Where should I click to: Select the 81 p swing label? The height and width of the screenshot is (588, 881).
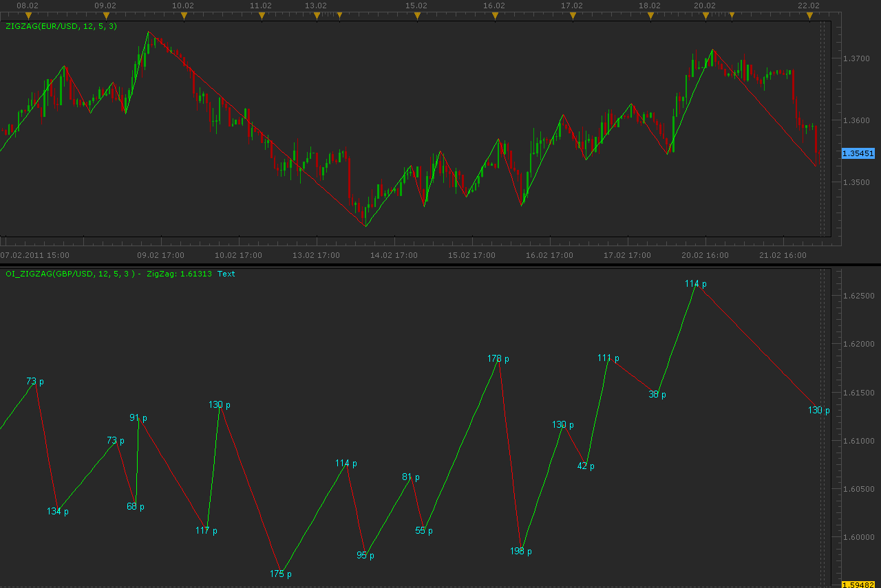411,477
